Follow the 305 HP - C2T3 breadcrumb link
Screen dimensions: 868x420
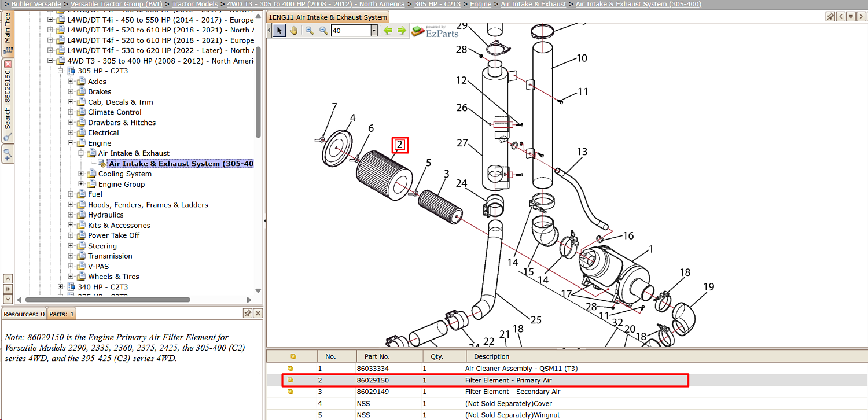[437, 4]
